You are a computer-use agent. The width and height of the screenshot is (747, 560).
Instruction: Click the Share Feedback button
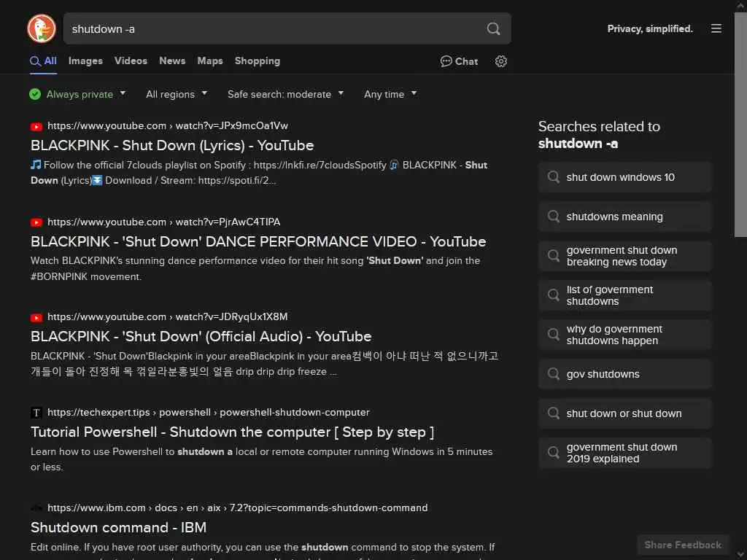[683, 545]
